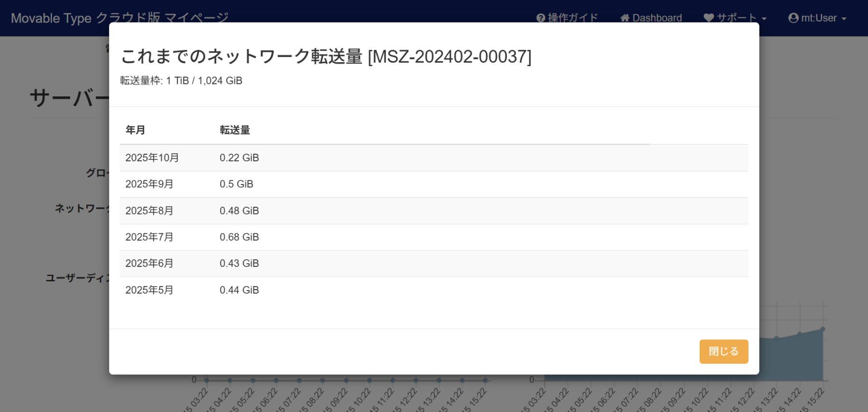The height and width of the screenshot is (412, 868).
Task: Expand the サポート dropdown caret
Action: click(x=764, y=19)
